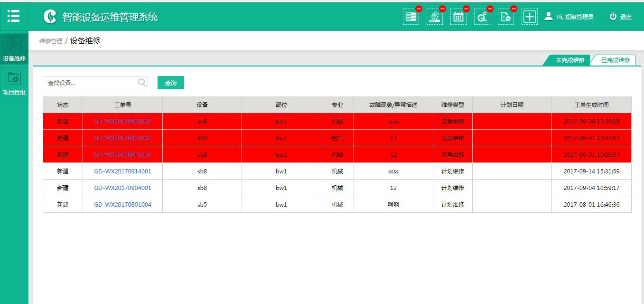Click the Hi, 超级管理员 user label
This screenshot has width=644, height=304.
pyautogui.click(x=575, y=17)
